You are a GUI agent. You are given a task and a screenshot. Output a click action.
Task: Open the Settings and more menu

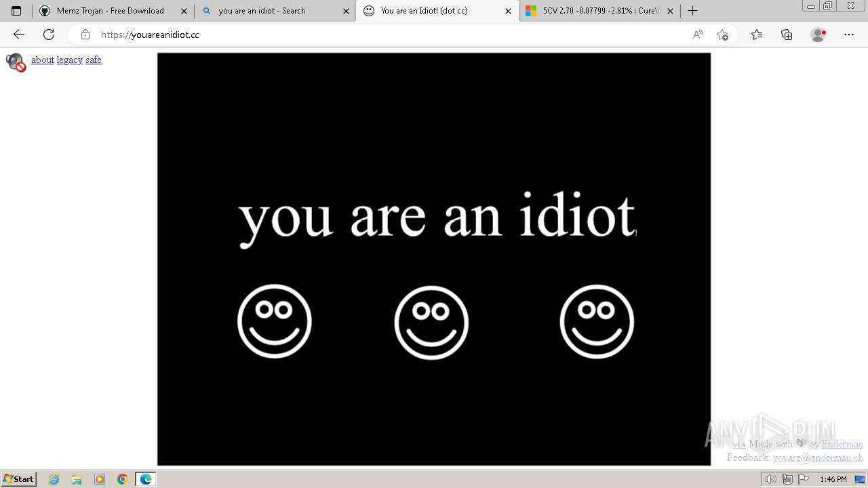point(849,35)
